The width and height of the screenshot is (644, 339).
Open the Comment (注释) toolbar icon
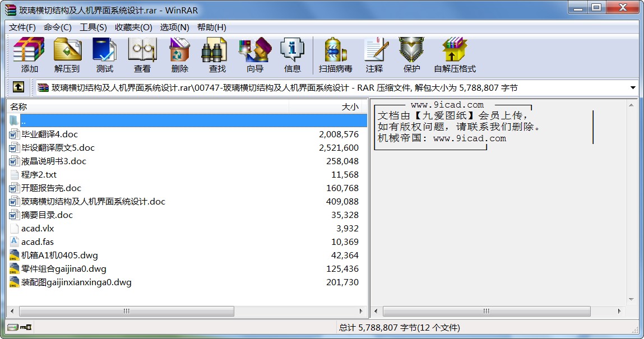tap(374, 50)
